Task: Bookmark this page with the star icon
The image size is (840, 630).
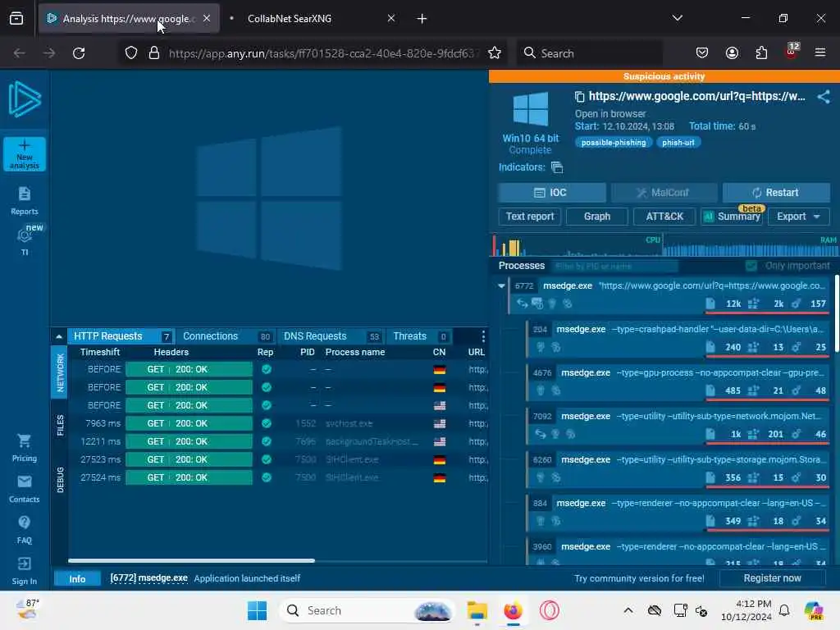Action: [495, 53]
